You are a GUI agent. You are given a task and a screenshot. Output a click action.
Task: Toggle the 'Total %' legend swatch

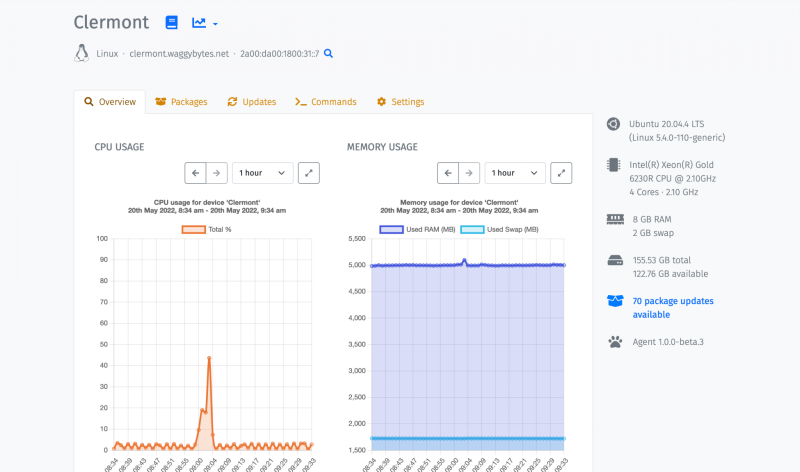[194, 230]
